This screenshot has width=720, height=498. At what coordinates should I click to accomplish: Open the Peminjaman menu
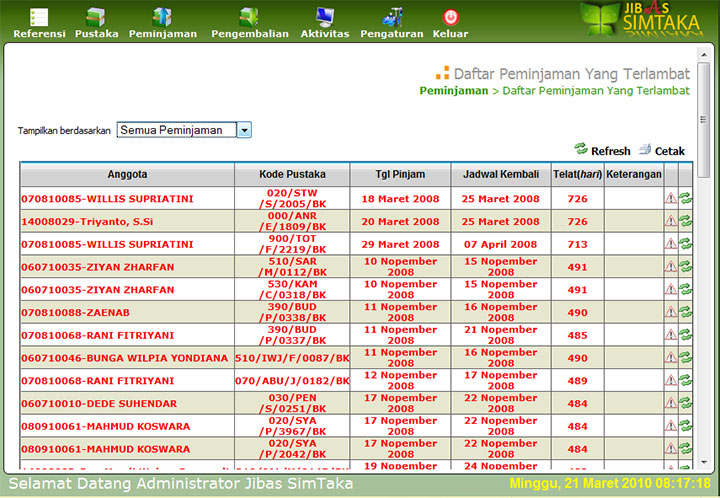[x=163, y=23]
